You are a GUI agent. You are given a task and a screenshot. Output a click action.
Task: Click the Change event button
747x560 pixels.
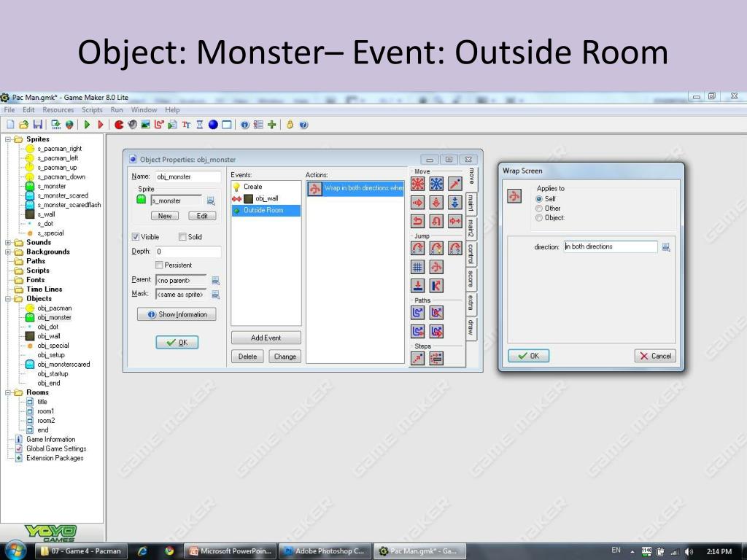(285, 356)
